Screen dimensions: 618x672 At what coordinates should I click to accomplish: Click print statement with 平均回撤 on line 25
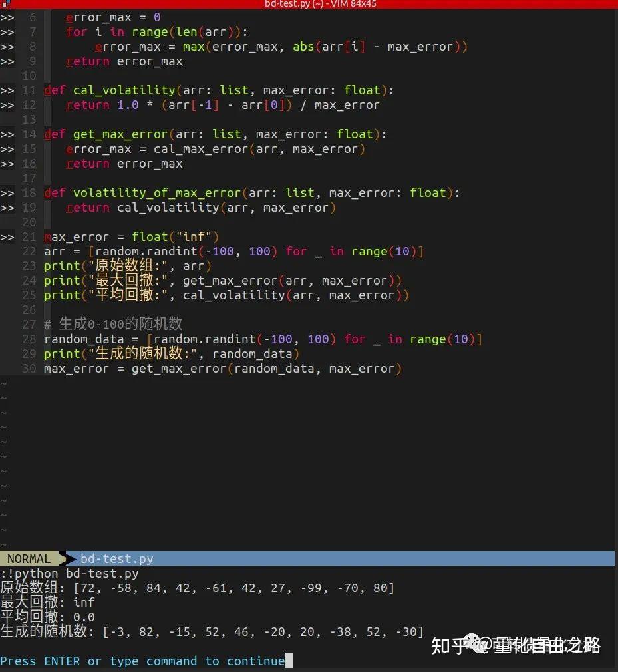(226, 295)
